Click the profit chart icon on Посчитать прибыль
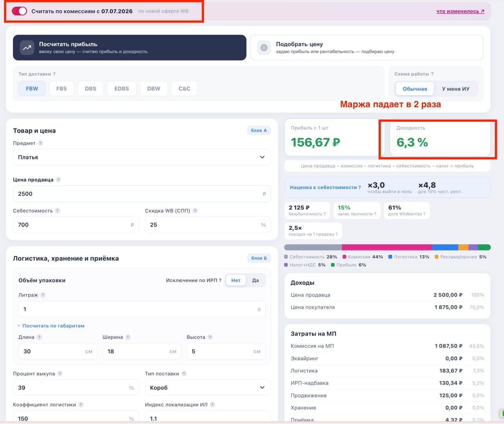The image size is (504, 424). tap(27, 48)
